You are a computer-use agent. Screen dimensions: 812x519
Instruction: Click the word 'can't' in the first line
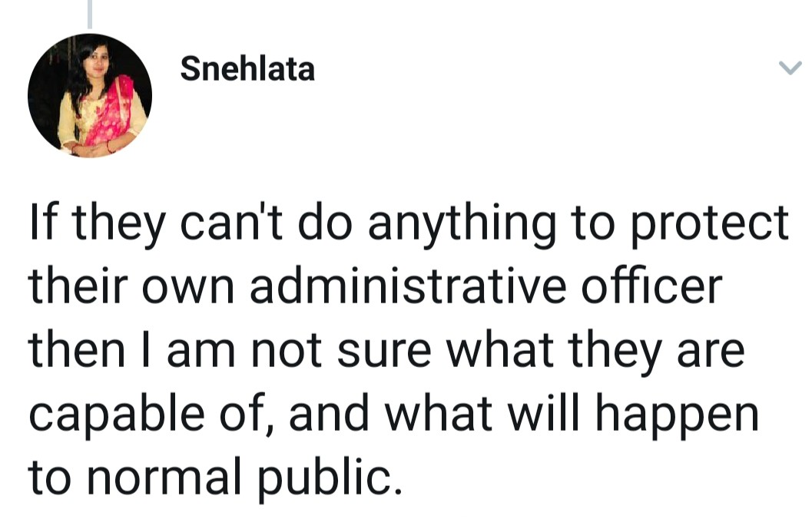(x=231, y=223)
